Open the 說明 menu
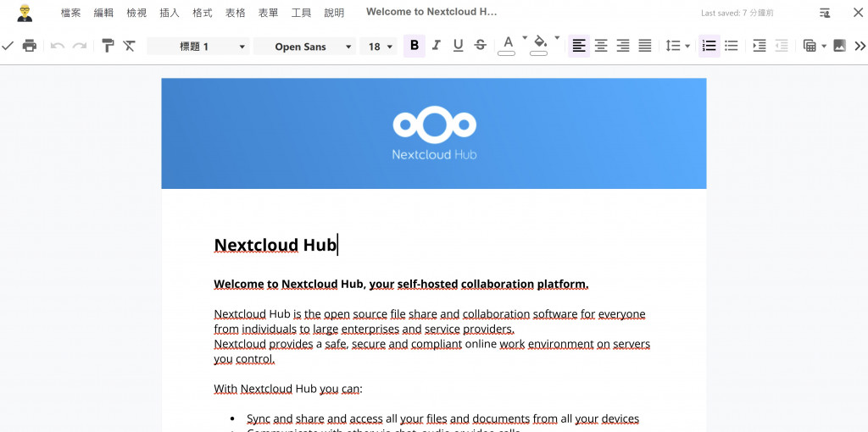This screenshot has width=868, height=432. (334, 13)
